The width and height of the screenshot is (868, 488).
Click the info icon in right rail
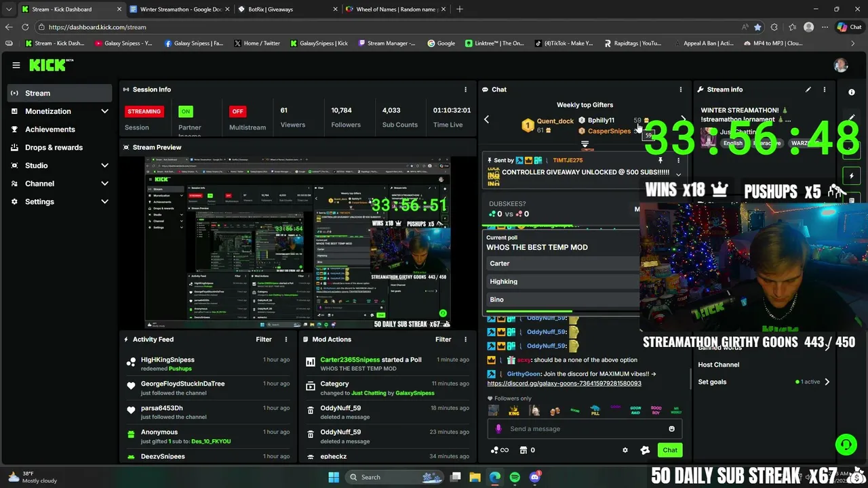click(852, 92)
